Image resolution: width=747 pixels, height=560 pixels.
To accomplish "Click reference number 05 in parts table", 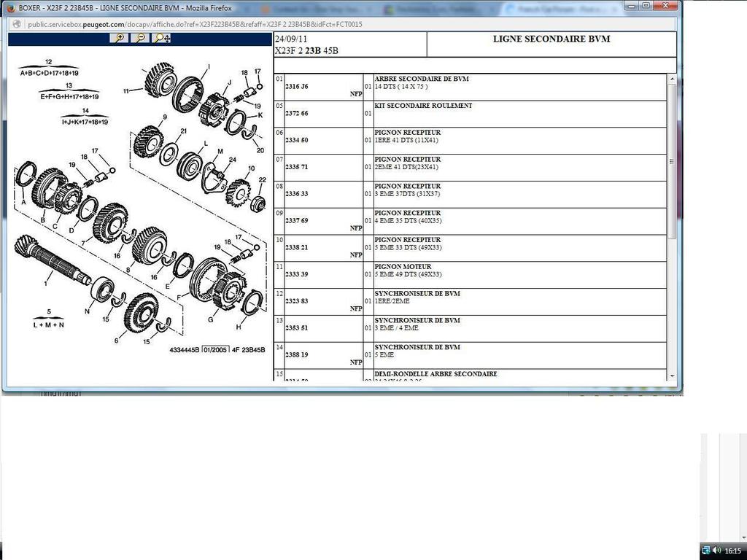I will tap(279, 106).
